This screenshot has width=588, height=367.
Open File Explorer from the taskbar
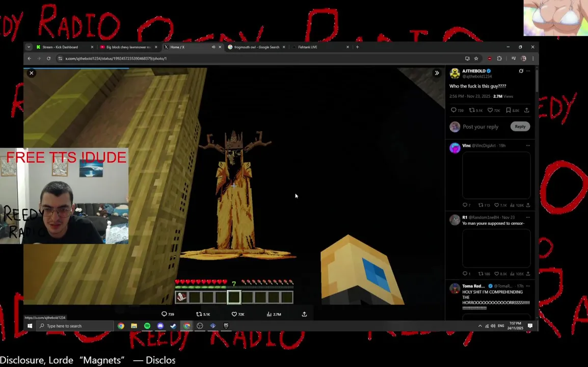pos(134,326)
